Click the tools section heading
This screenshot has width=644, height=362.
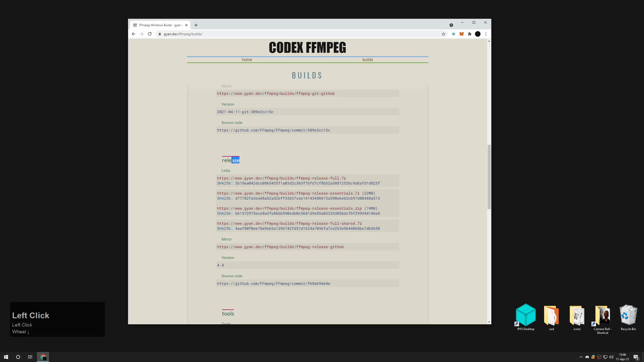(228, 314)
